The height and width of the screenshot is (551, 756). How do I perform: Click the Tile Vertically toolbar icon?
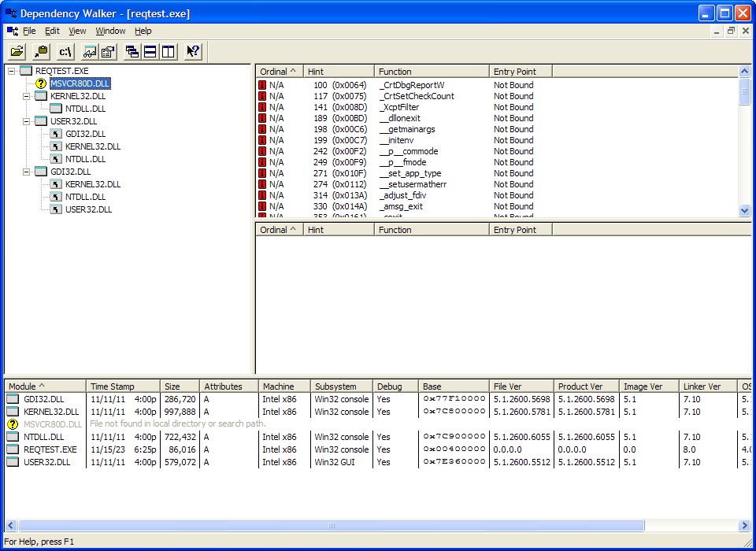tap(169, 52)
